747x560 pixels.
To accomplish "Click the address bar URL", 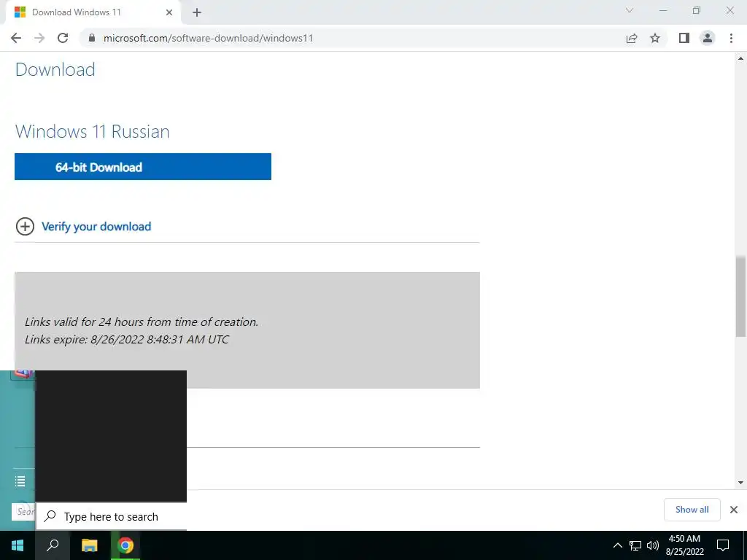I will [208, 38].
